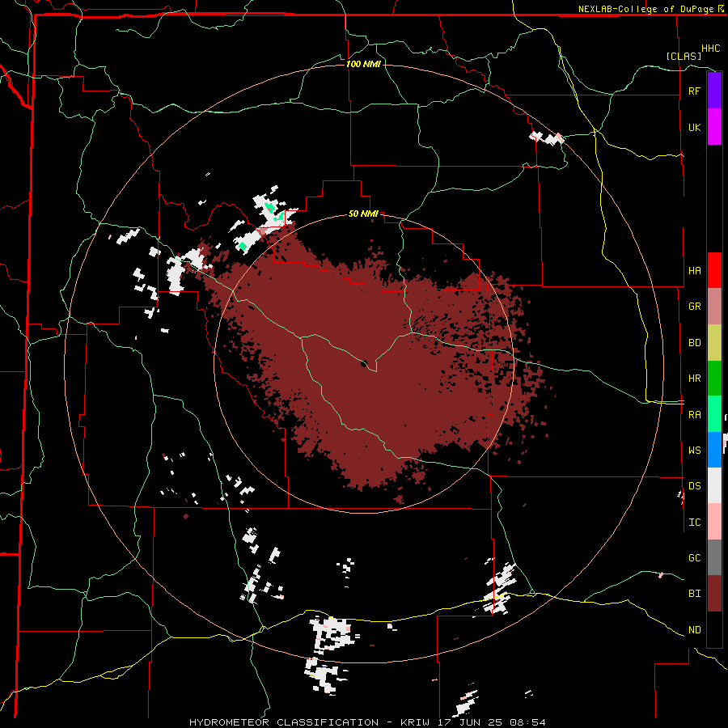Click the [CLAS] label

(684, 56)
